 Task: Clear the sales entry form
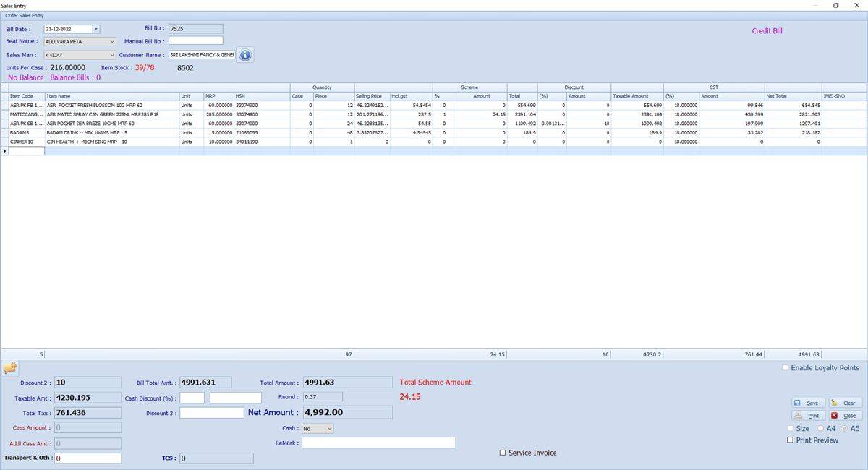[x=845, y=403]
